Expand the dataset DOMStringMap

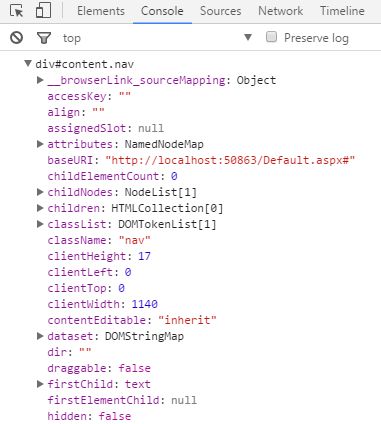(40, 336)
